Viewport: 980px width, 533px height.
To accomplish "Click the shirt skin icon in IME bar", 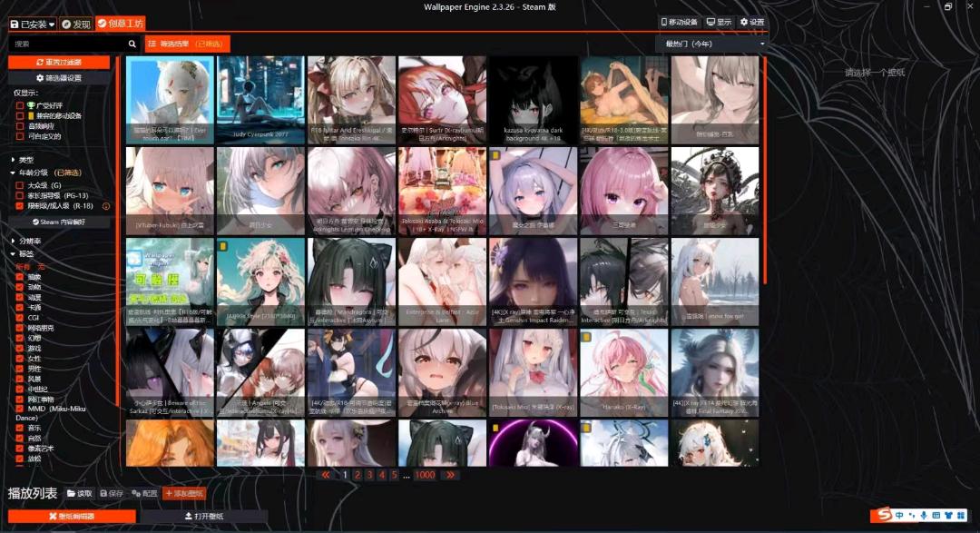I will (949, 516).
